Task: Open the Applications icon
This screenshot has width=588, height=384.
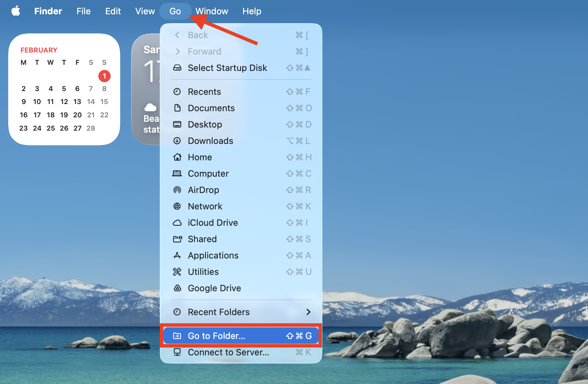Action: click(178, 255)
